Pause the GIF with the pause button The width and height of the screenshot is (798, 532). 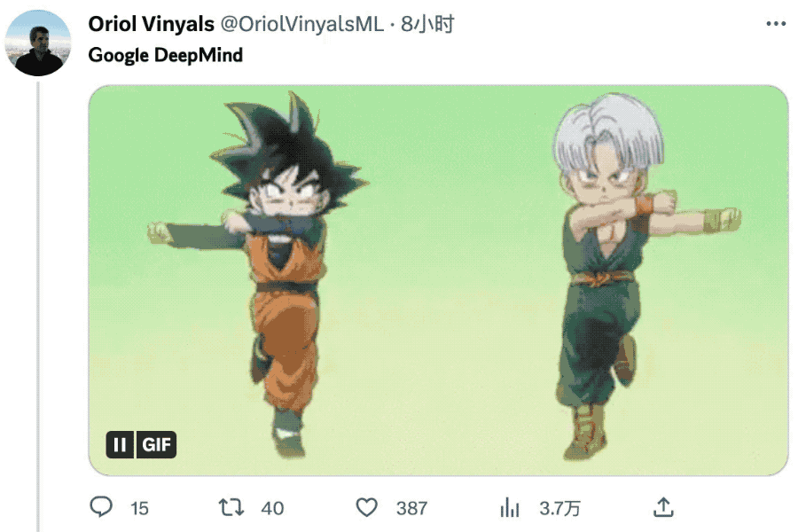click(x=120, y=444)
